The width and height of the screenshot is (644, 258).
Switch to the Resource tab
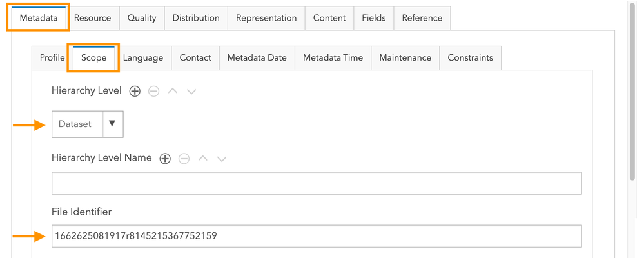pos(92,18)
